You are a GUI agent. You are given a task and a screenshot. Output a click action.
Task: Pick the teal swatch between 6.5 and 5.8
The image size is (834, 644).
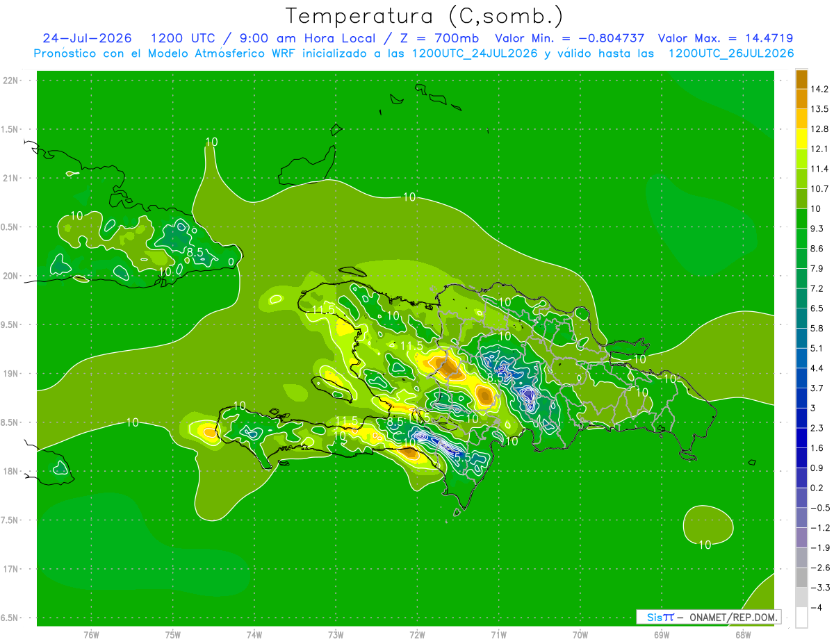pos(801,318)
